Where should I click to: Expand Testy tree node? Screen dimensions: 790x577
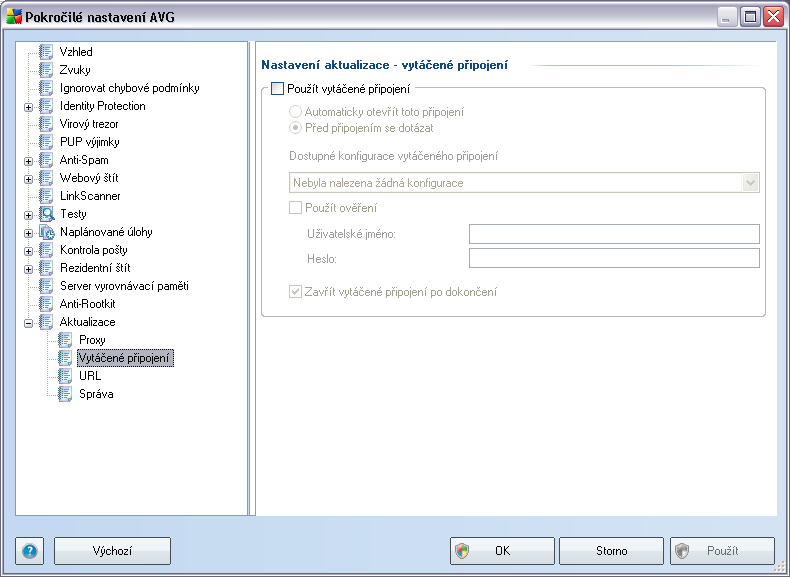29,216
